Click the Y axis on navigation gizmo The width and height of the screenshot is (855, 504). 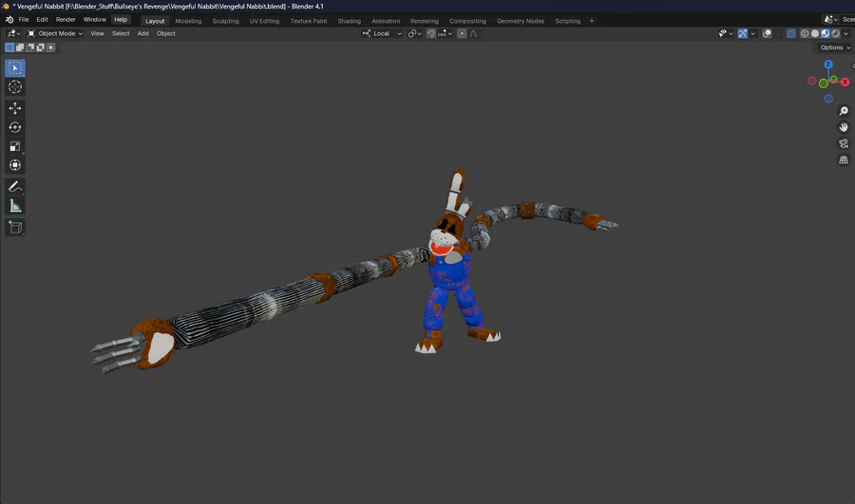tap(834, 80)
